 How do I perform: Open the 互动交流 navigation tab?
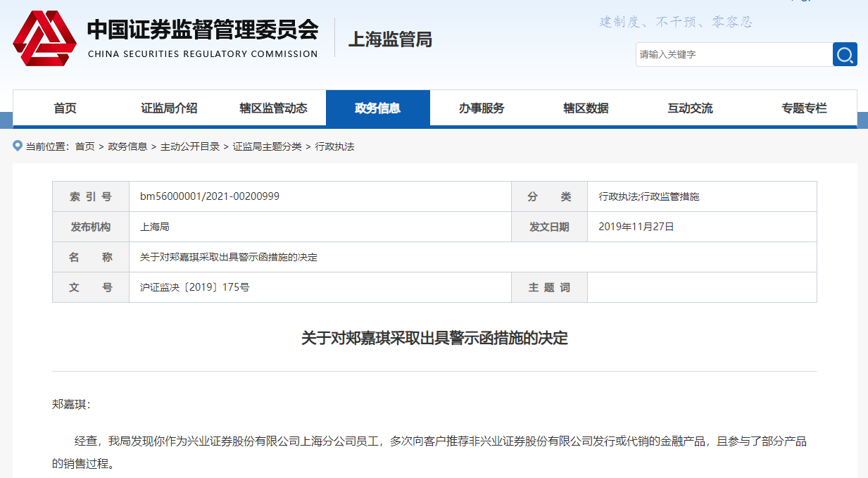[x=690, y=108]
